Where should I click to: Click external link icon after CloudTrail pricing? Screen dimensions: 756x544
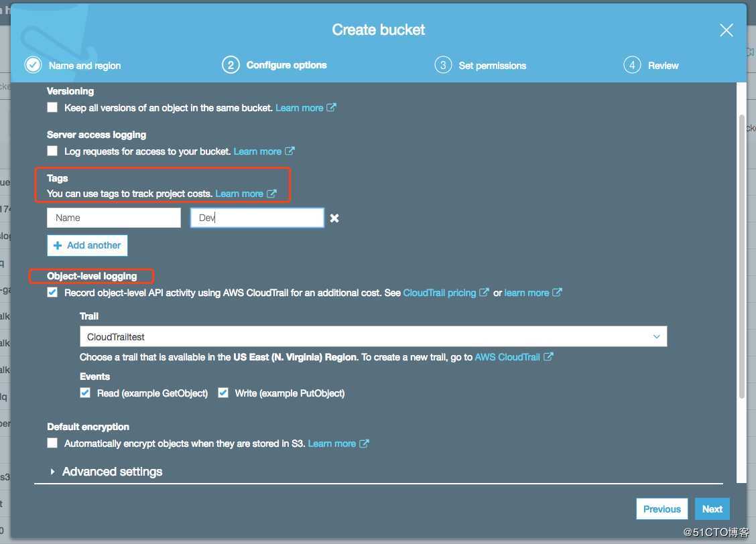[484, 293]
